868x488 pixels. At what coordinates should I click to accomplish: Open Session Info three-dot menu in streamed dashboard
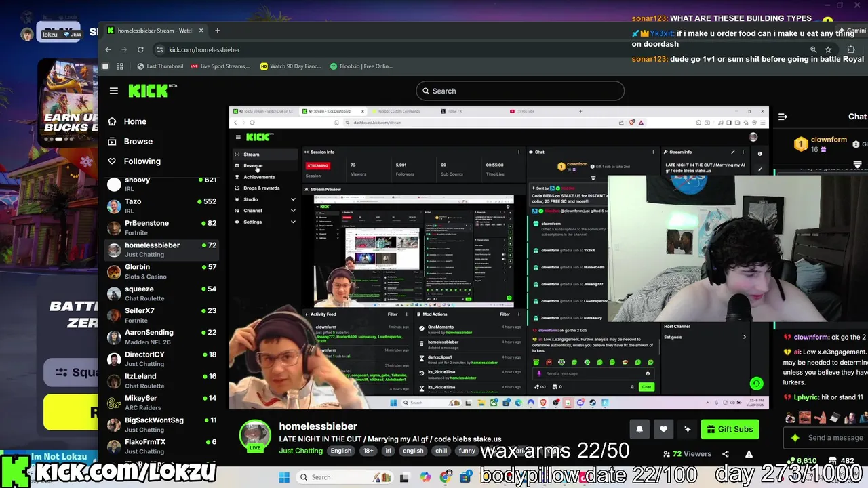click(519, 152)
